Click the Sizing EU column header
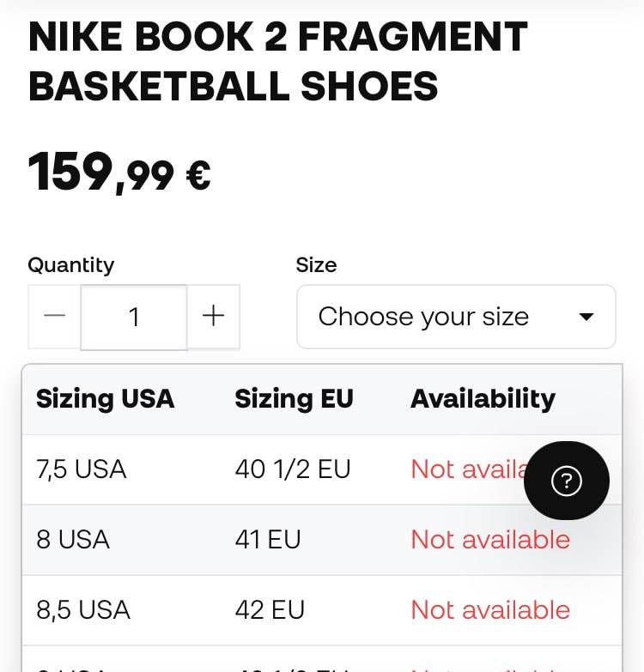The image size is (644, 672). pyautogui.click(x=294, y=399)
